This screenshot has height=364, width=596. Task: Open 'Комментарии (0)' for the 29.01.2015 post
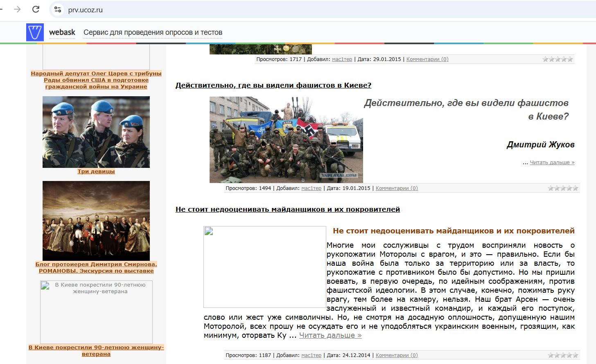[x=427, y=59]
